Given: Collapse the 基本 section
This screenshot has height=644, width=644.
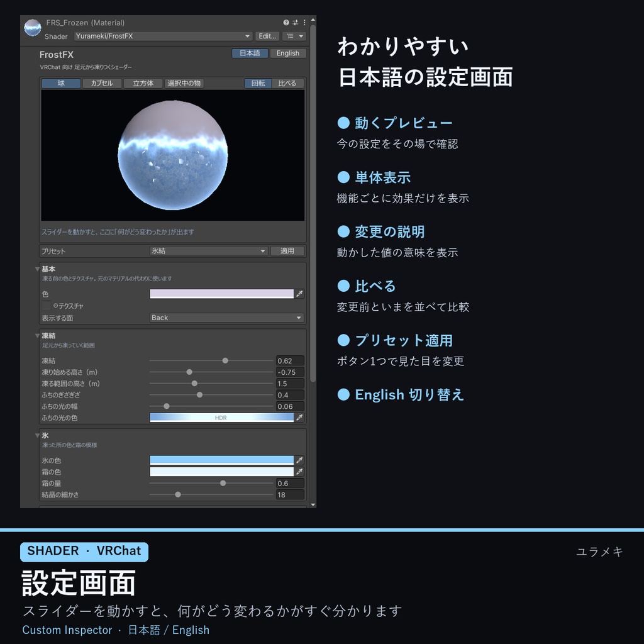Looking at the screenshot, I should (37, 269).
